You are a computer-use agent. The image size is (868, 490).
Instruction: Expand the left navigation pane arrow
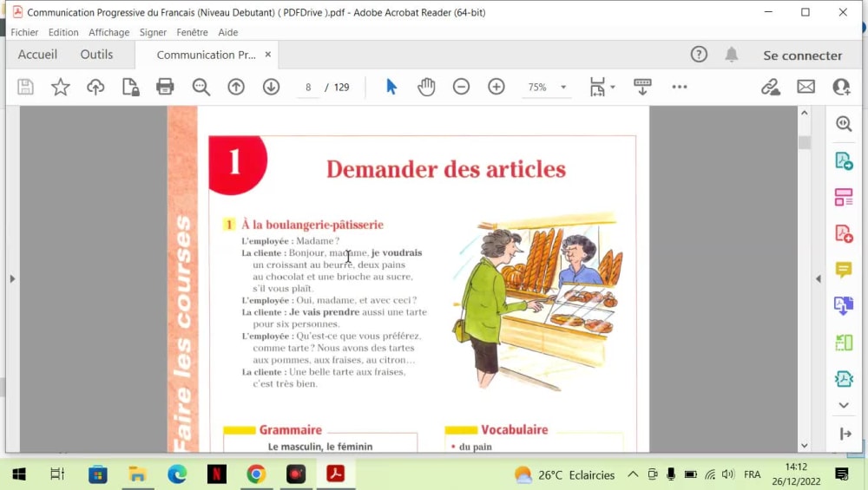[x=12, y=278]
